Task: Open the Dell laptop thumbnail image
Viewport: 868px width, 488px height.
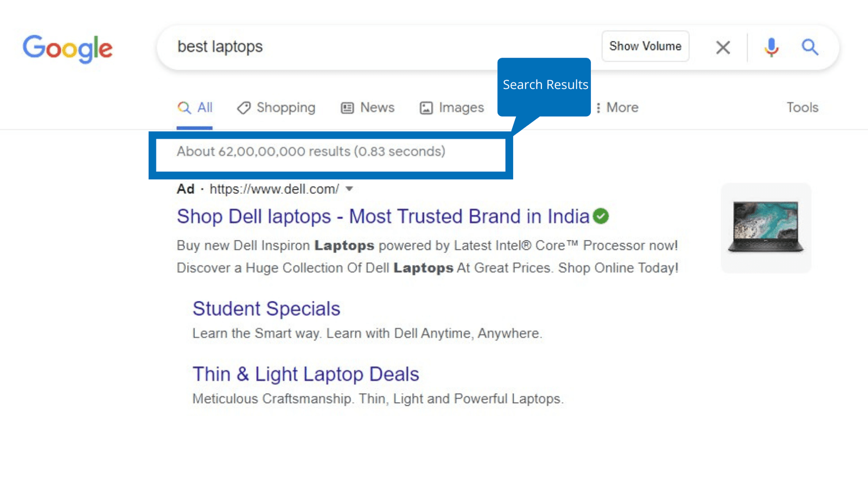Action: 766,228
